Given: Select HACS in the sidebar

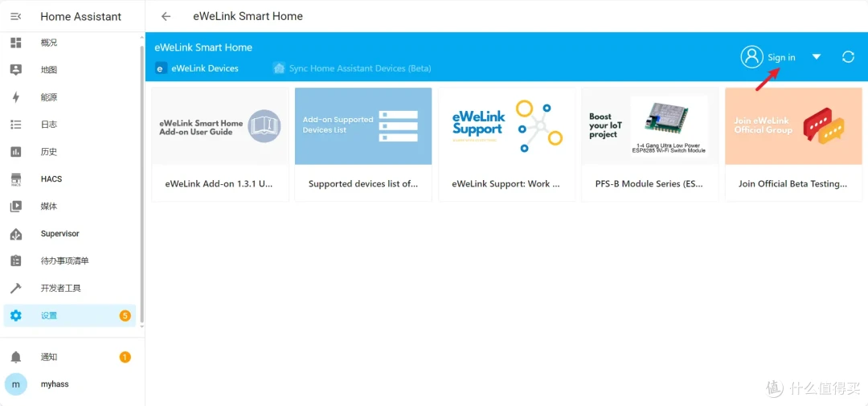Looking at the screenshot, I should pyautogui.click(x=51, y=179).
